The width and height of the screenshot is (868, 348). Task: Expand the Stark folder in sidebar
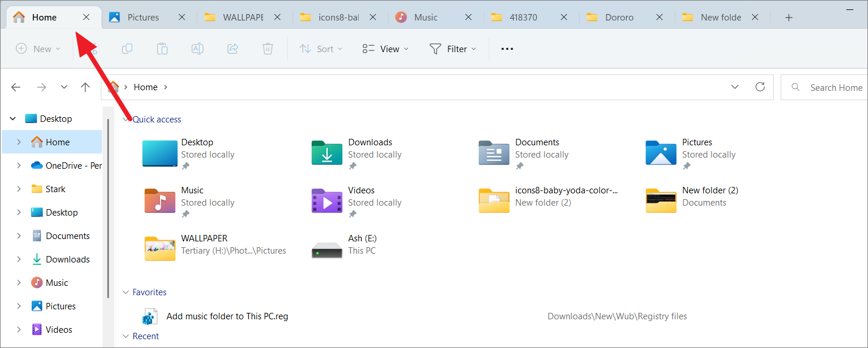coord(19,189)
